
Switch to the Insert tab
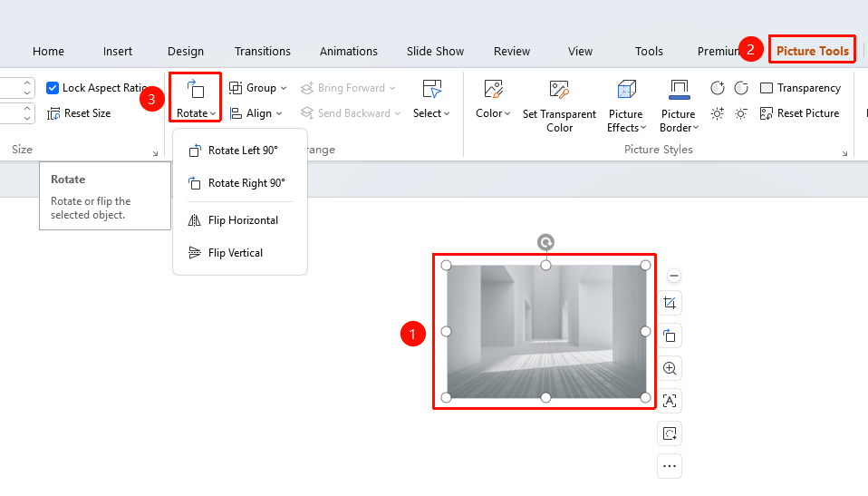[x=118, y=51]
